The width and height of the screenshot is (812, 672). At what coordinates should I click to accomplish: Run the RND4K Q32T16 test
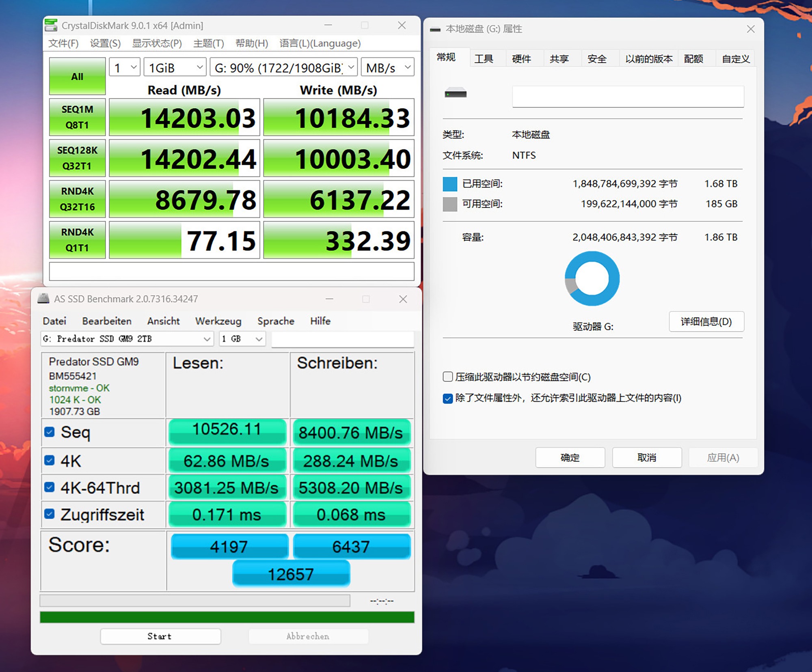pos(77,199)
